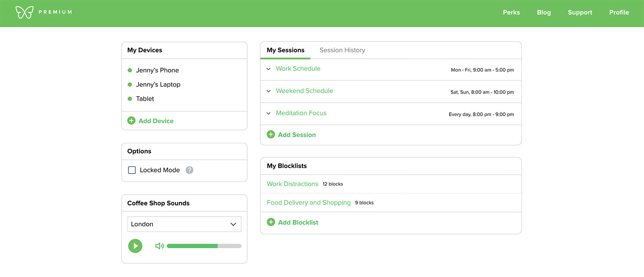Click the Every day, 8:00 pm - 9:00 pm time
Screen dimensions: 644x277
click(481, 114)
